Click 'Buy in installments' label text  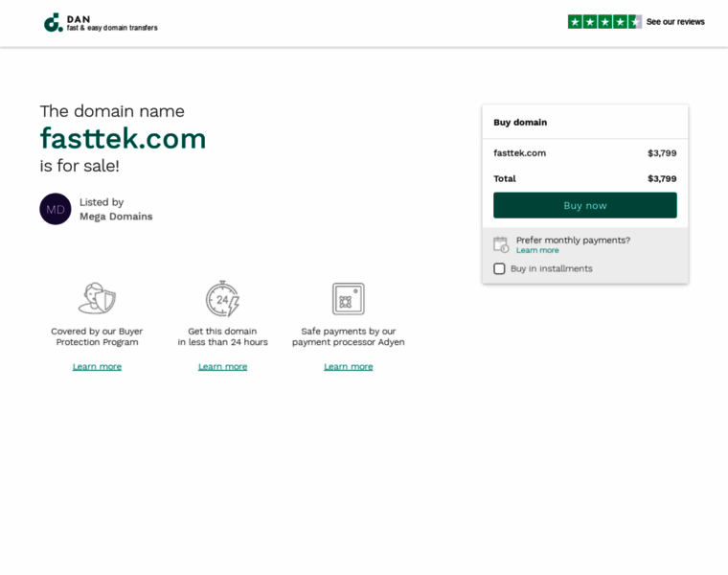[552, 268]
